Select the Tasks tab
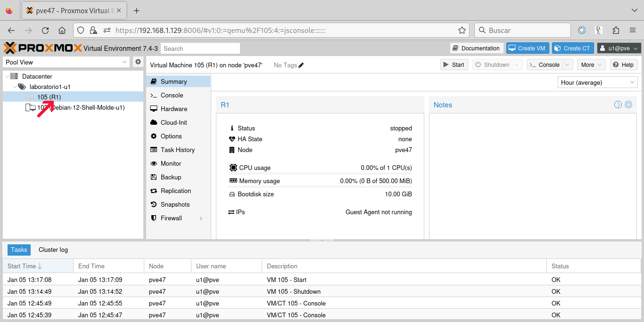The width and height of the screenshot is (644, 322). pos(19,250)
